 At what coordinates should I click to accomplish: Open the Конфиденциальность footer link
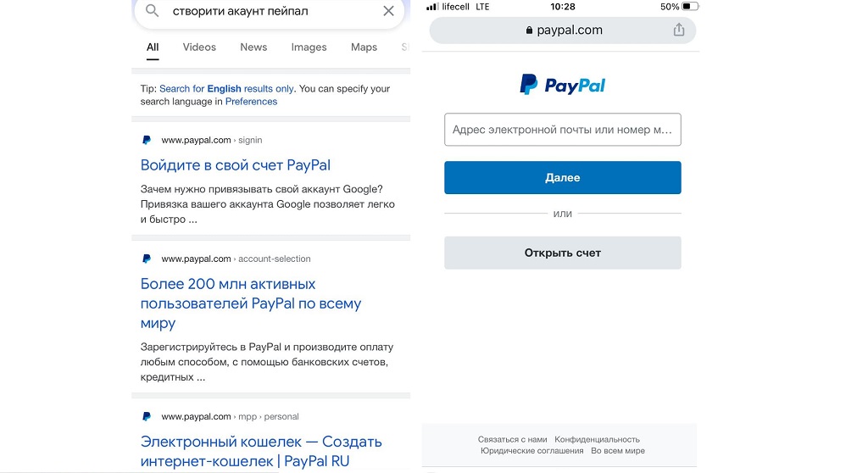597,439
